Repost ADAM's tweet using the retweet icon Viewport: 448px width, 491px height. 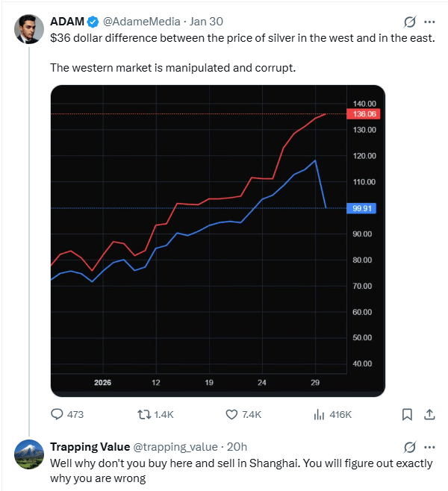145,414
